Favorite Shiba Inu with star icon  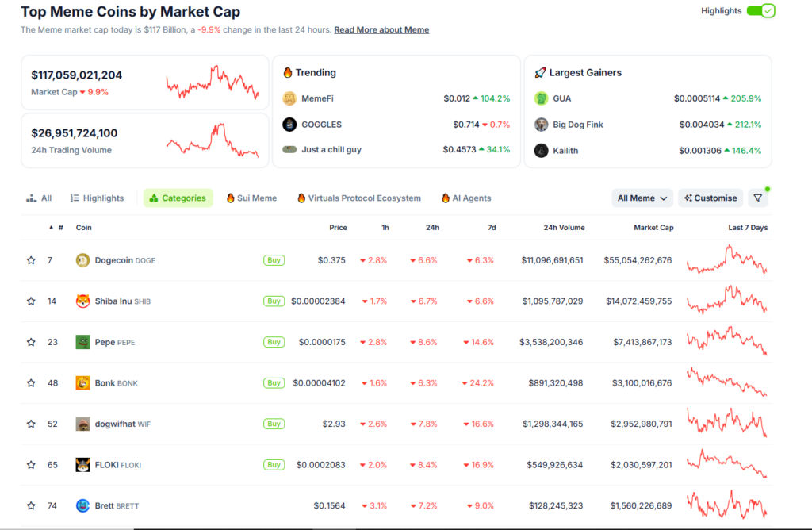point(31,301)
